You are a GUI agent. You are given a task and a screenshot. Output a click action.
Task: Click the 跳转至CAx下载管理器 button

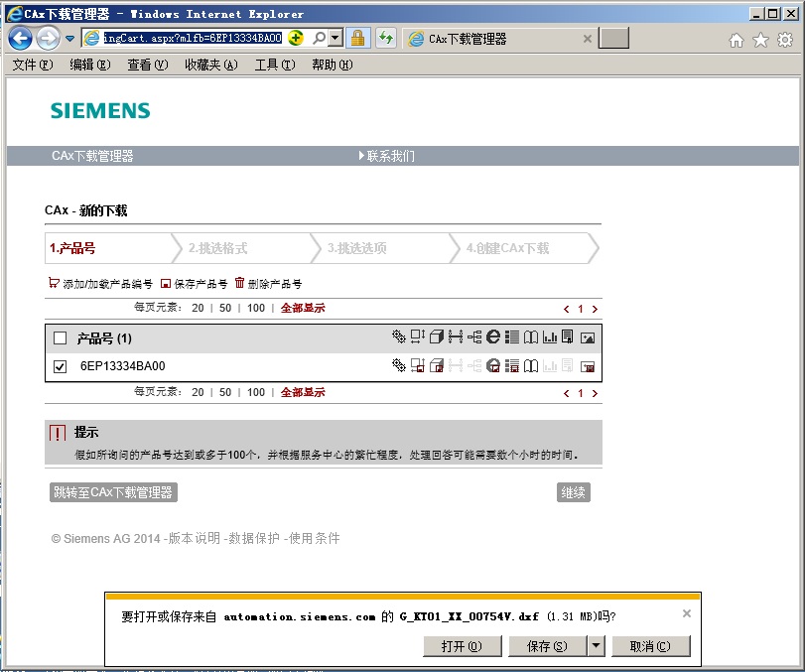pos(113,492)
